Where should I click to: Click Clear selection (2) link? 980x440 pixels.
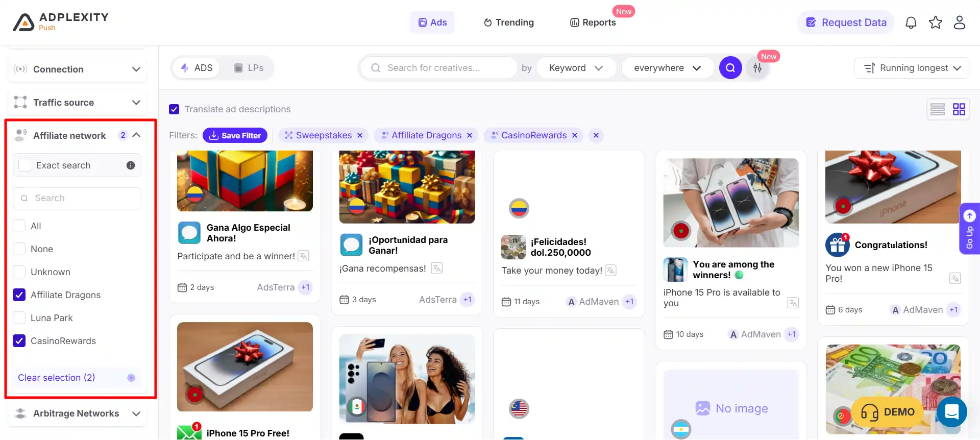click(57, 378)
